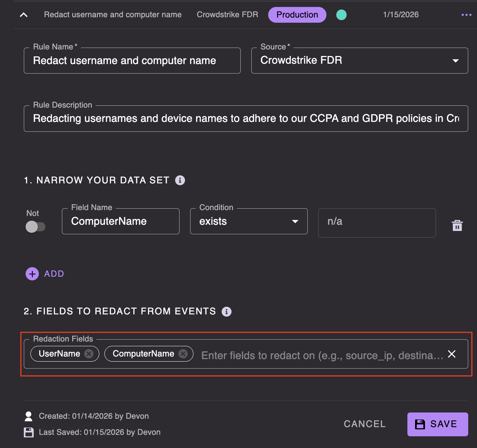
Task: Save the redaction rule
Action: pos(437,424)
